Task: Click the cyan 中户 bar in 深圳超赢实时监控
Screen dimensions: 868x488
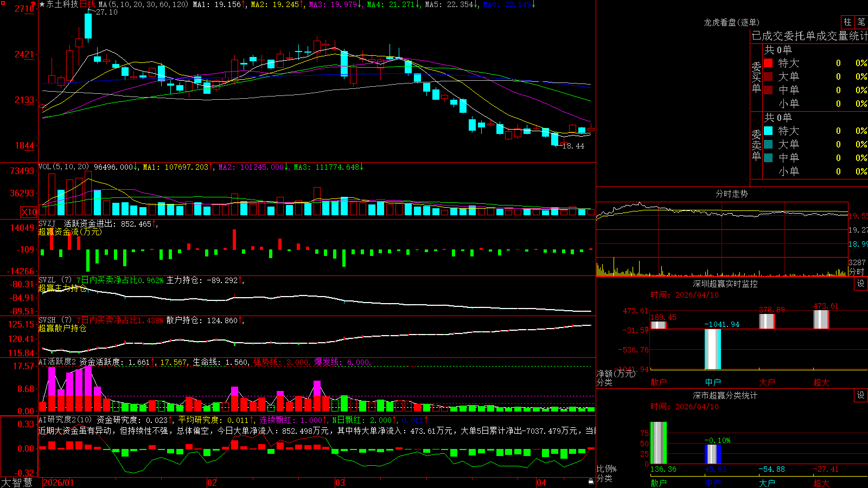Action: 713,349
